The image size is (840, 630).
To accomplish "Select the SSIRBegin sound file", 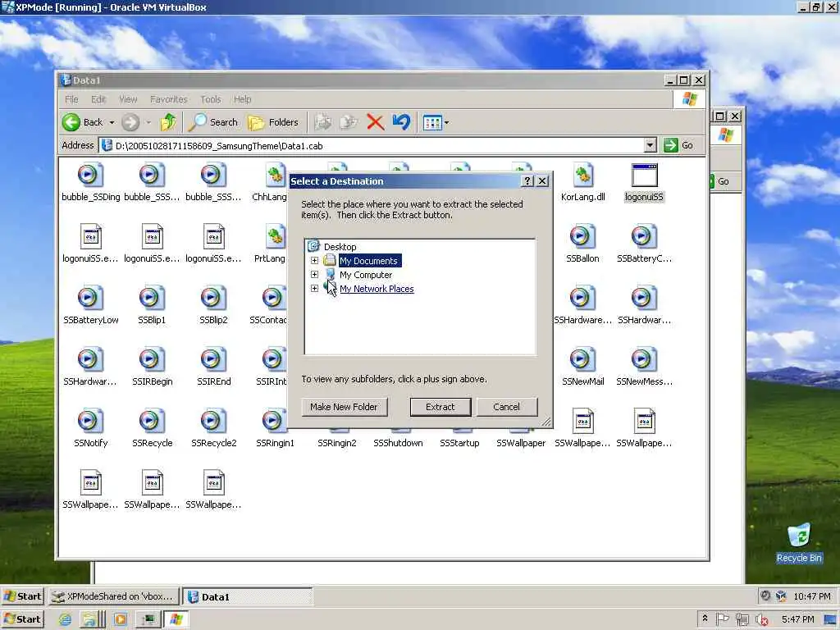I will point(152,368).
